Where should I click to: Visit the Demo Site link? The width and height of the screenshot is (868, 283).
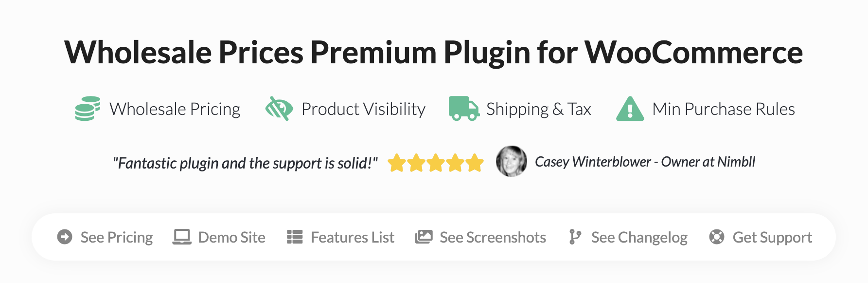[x=231, y=237]
